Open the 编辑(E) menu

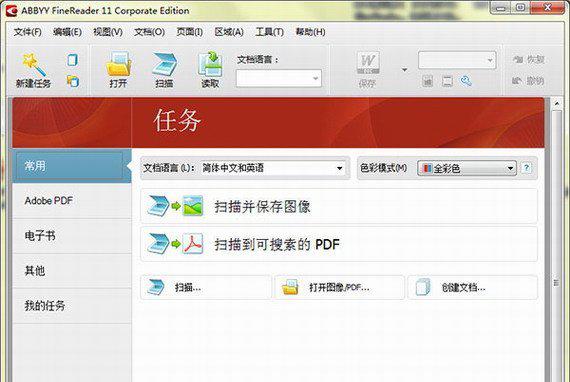pyautogui.click(x=67, y=32)
